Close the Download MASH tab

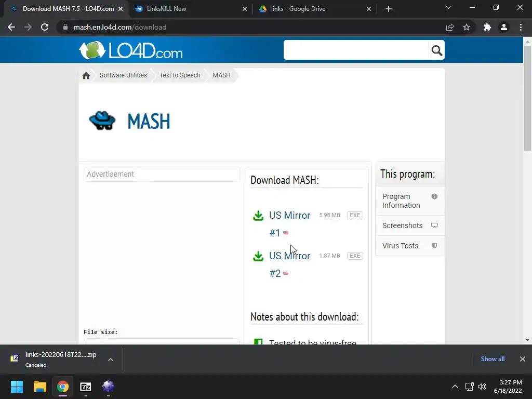(121, 9)
